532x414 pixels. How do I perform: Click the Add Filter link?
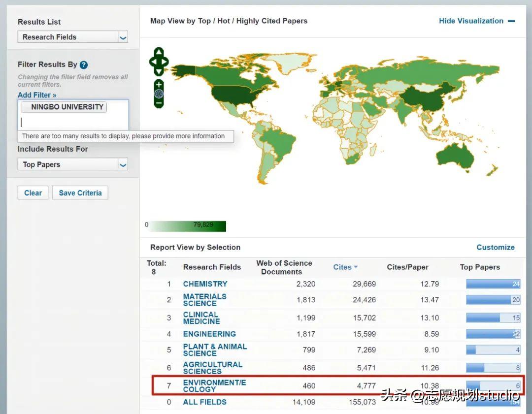[37, 95]
